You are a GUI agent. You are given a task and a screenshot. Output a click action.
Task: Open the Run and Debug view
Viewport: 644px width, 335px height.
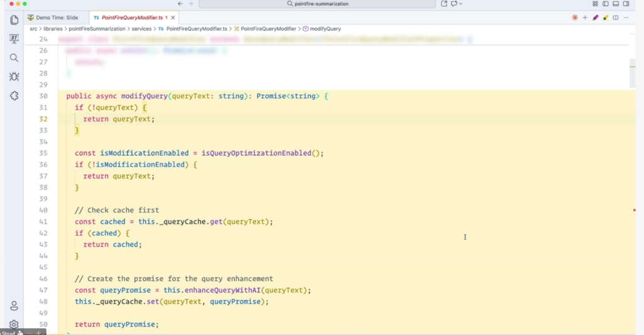(14, 77)
